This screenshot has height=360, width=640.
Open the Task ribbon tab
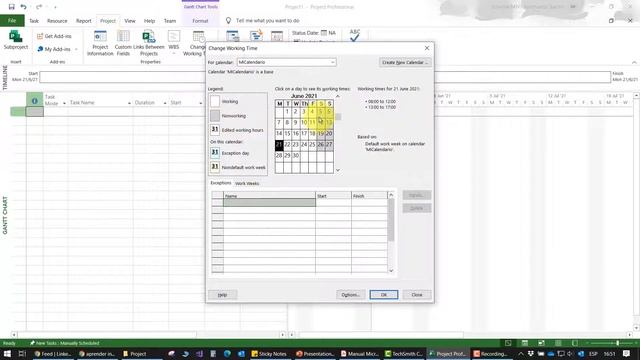pos(34,21)
